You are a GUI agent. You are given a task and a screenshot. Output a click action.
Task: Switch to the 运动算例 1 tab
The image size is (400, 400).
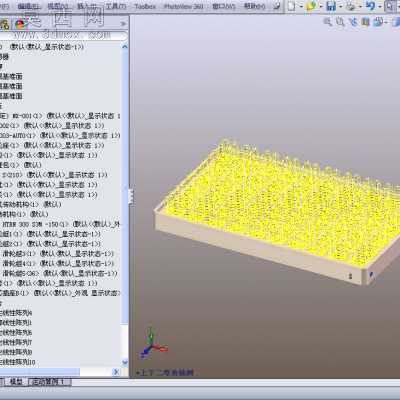[49, 382]
